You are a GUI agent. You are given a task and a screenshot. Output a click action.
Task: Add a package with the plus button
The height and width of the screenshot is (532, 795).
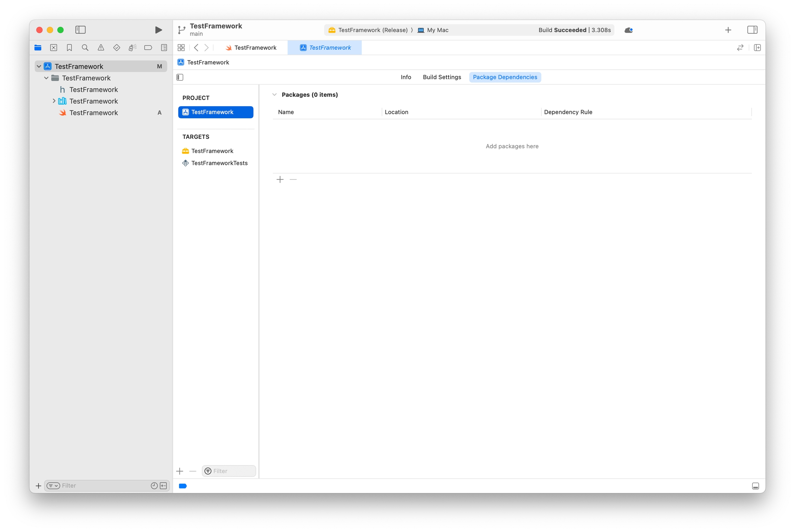pyautogui.click(x=280, y=179)
